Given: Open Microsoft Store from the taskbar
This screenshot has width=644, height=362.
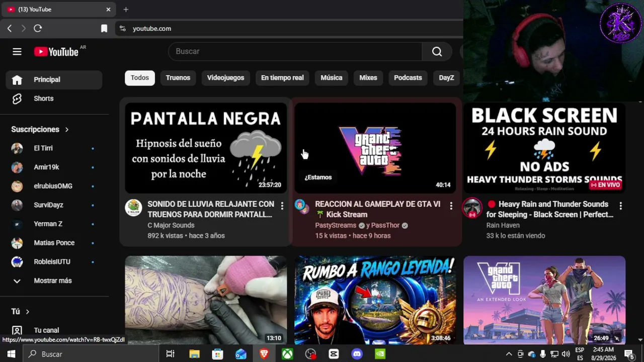Looking at the screenshot, I should point(217,354).
